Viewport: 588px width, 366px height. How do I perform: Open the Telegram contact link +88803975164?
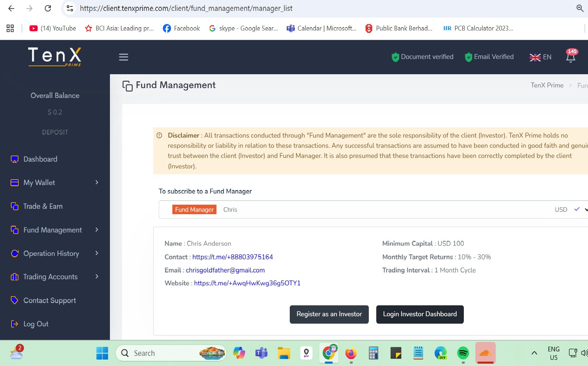tap(232, 257)
